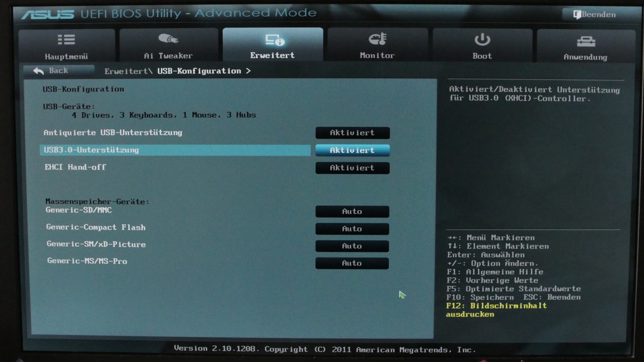This screenshot has width=644, height=362.
Task: Click the exit icon beside Beenden
Action: pos(577,15)
